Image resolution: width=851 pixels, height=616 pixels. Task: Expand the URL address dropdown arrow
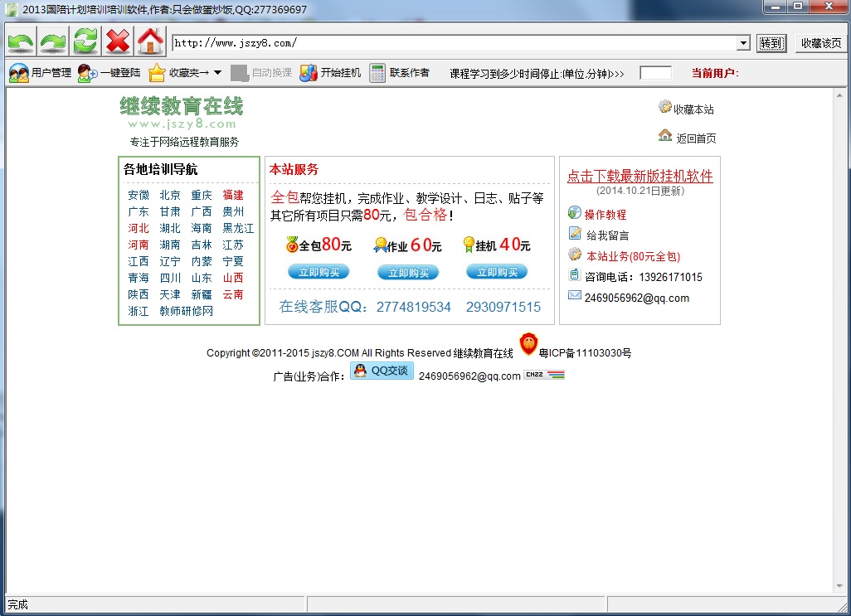coord(743,43)
